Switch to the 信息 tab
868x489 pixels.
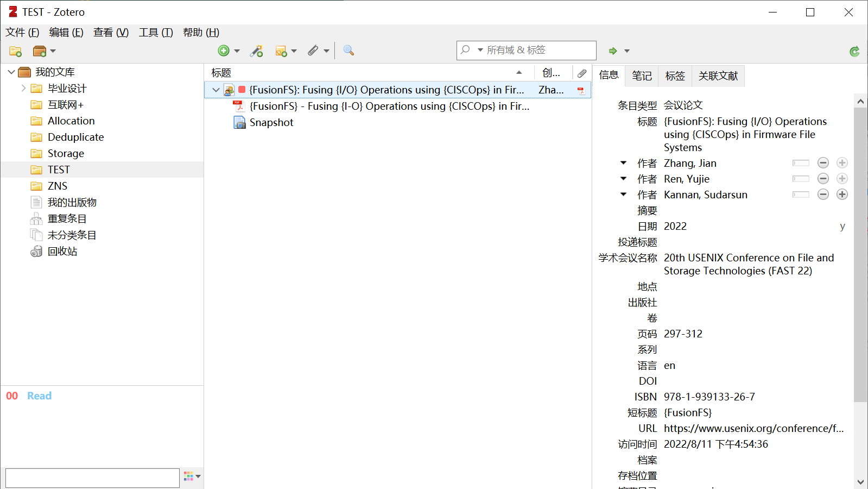[x=609, y=75]
